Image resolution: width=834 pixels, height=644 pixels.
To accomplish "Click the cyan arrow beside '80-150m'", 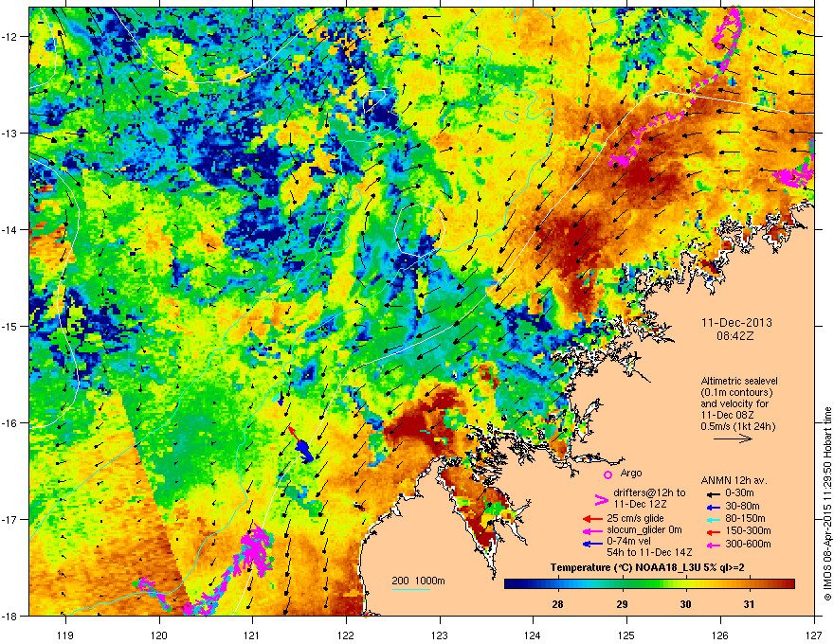I will pyautogui.click(x=714, y=519).
